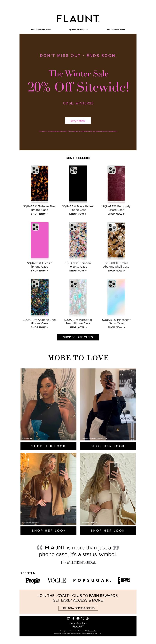Click the FLAUNT logo at top
The width and height of the screenshot is (156, 644).
point(78,19)
